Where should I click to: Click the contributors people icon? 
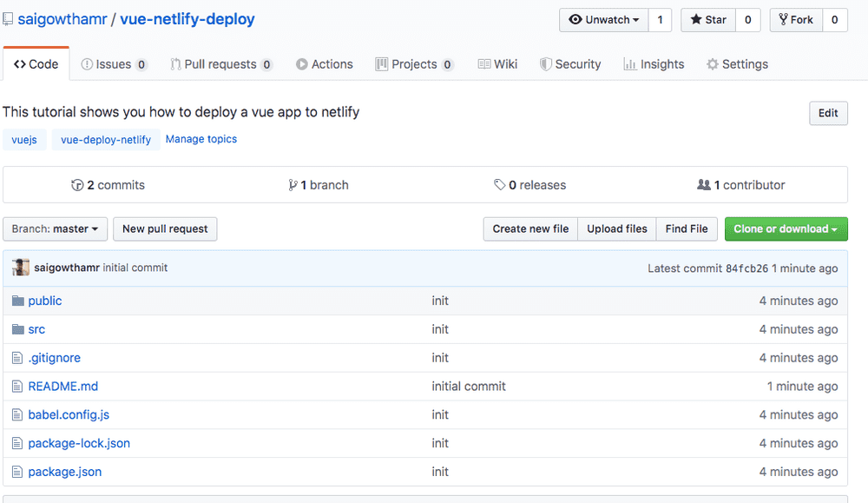coord(704,184)
